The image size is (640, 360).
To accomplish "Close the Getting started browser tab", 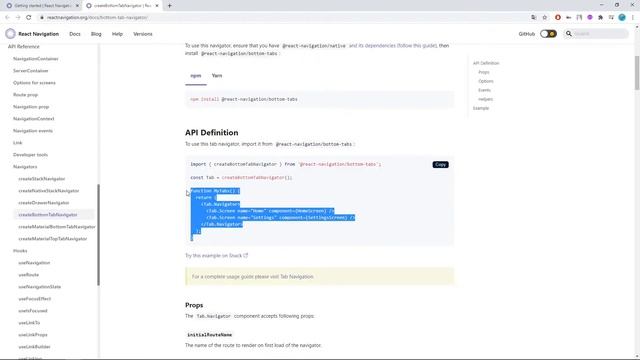I will click(x=77, y=6).
